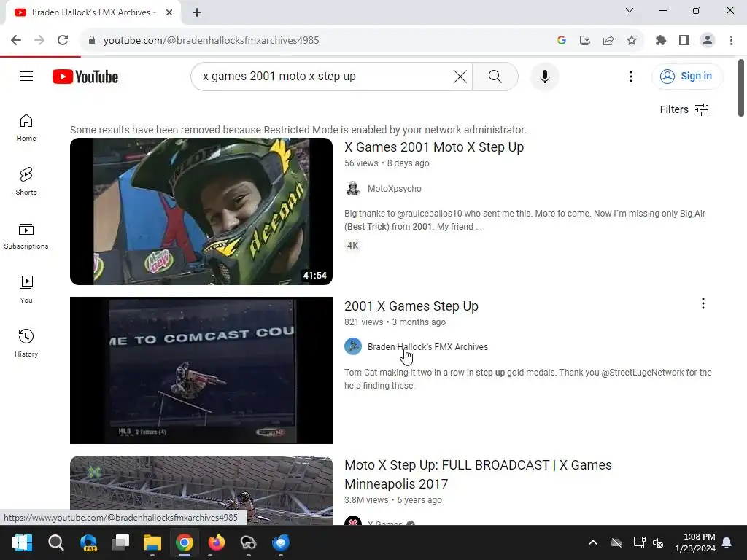Show hidden system tray icons
This screenshot has height=560, width=747.
pyautogui.click(x=592, y=542)
